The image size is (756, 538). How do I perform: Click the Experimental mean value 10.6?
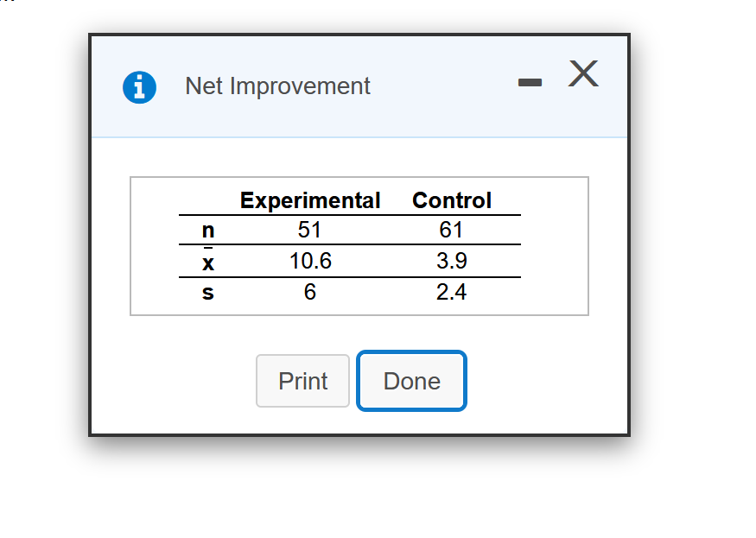(310, 261)
